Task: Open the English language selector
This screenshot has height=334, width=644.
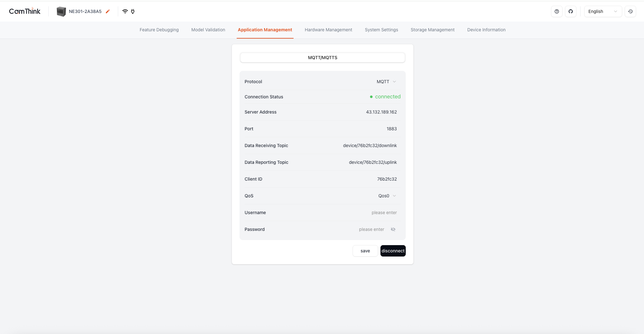Action: click(603, 11)
